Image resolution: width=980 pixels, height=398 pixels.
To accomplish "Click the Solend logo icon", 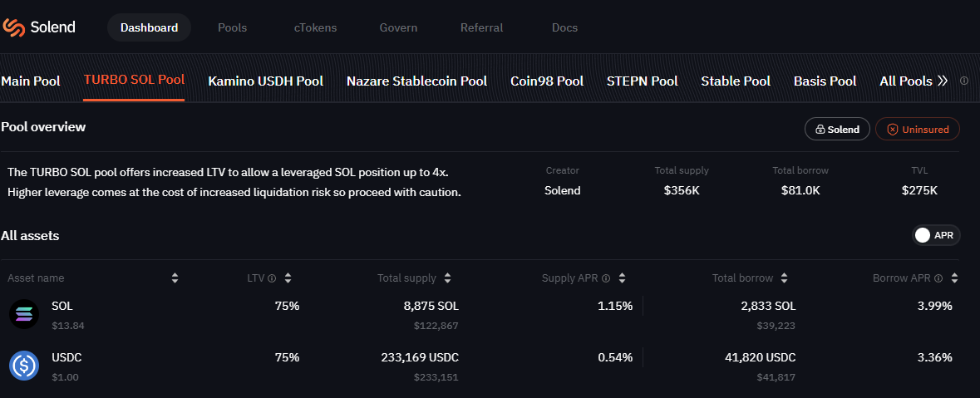I will tap(14, 27).
